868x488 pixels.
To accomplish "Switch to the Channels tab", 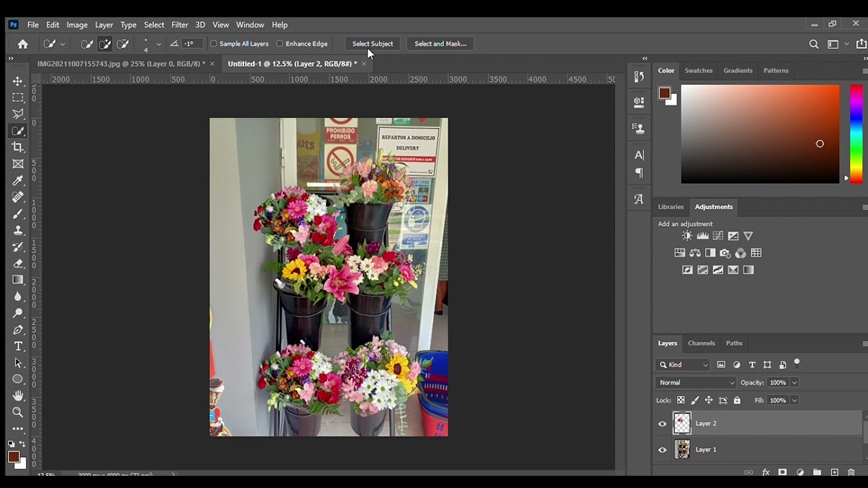I will tap(701, 344).
